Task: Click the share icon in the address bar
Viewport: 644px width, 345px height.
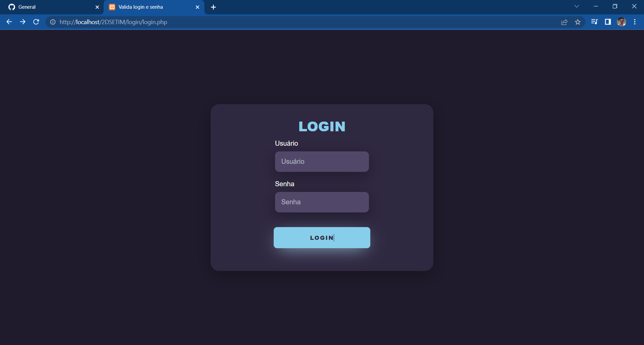Action: (x=564, y=22)
